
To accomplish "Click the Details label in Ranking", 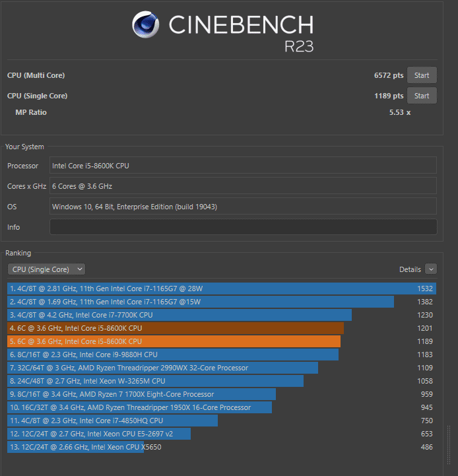I will tap(410, 269).
